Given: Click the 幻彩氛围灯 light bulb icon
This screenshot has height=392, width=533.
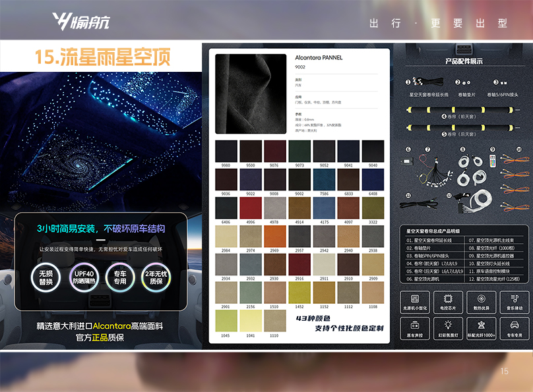Looking at the screenshot, I should coord(448,326).
